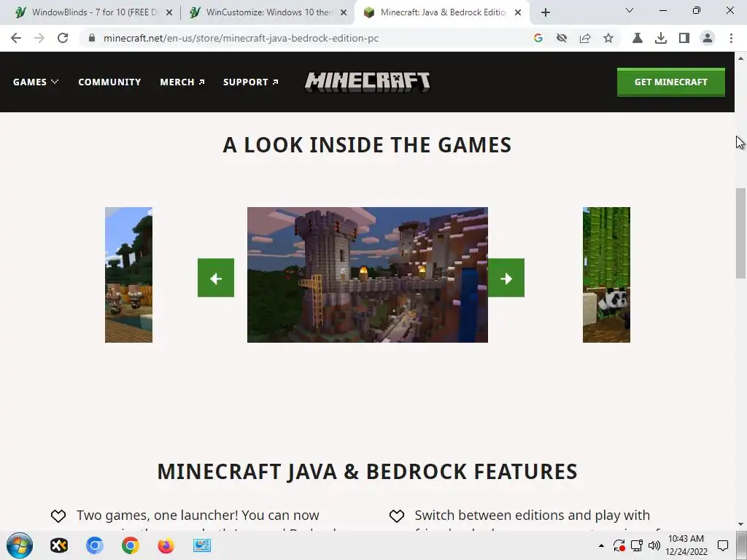Click the castle screenshot in carousel
This screenshot has height=560, width=747.
[368, 275]
